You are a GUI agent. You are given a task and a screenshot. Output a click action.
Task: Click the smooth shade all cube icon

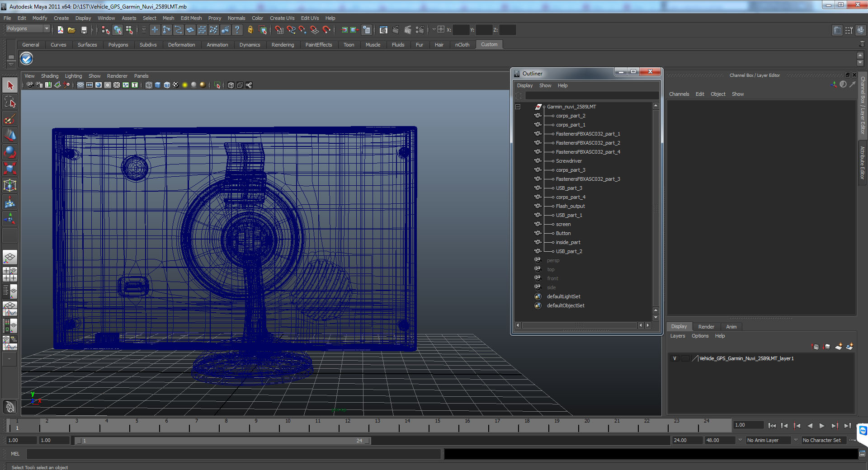(158, 85)
